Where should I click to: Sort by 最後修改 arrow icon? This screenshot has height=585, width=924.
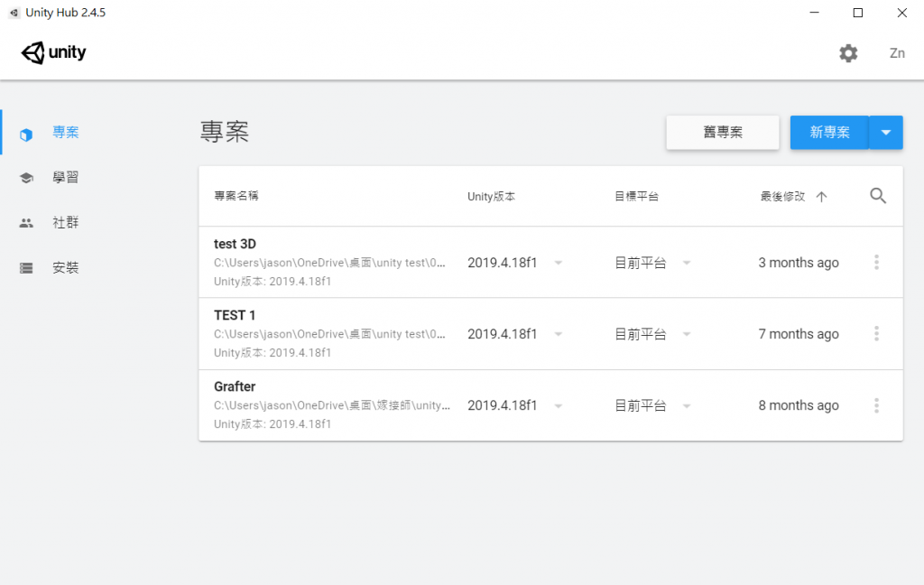click(821, 197)
